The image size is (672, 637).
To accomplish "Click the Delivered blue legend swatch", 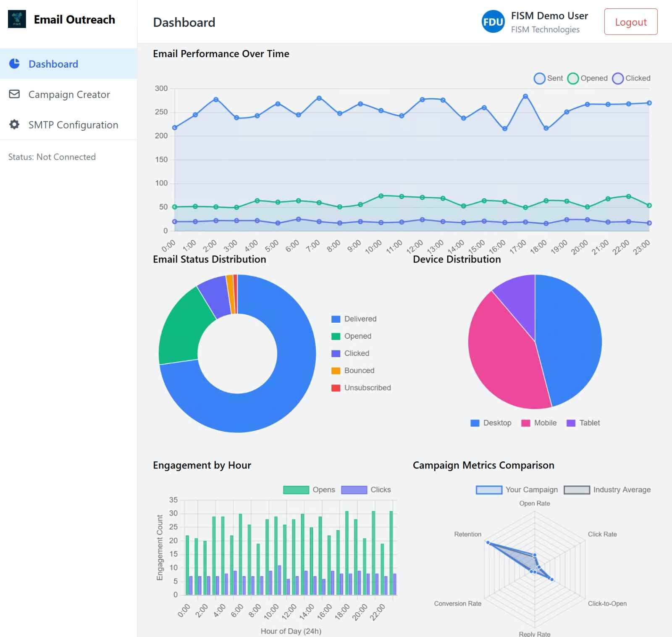I will tap(336, 319).
